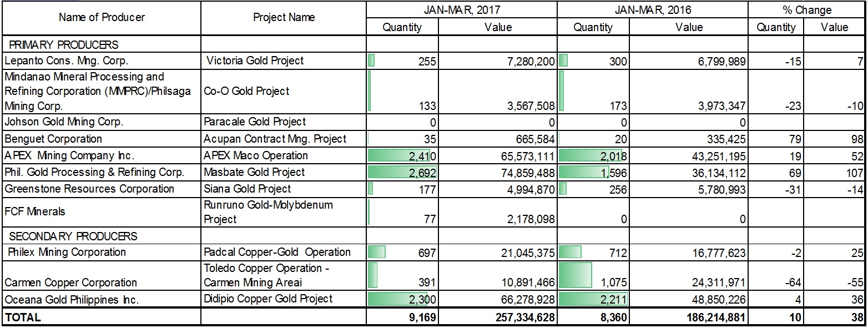The height and width of the screenshot is (328, 868).
Task: Click the "Padcal Copper-Gold Operation" cell
Action: pyautogui.click(x=284, y=253)
